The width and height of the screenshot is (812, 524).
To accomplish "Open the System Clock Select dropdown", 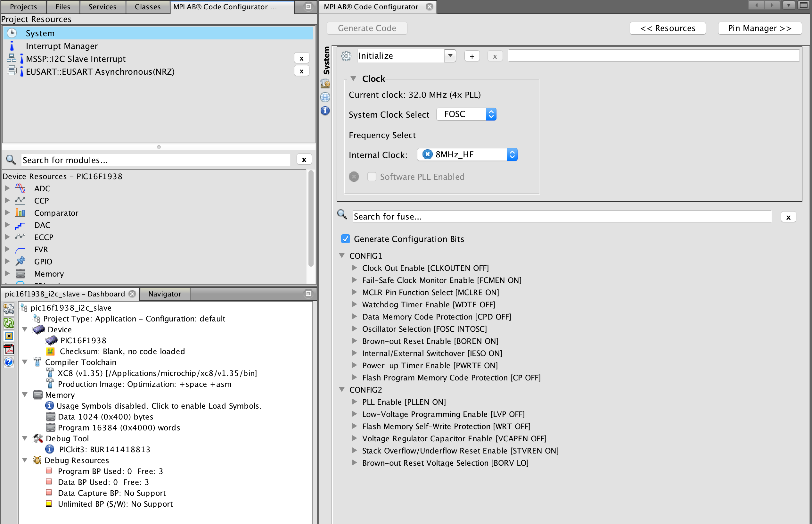I will click(x=466, y=114).
